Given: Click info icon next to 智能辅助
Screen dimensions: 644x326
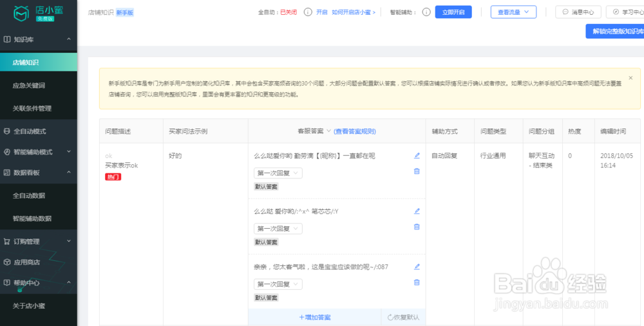Looking at the screenshot, I should (x=427, y=12).
